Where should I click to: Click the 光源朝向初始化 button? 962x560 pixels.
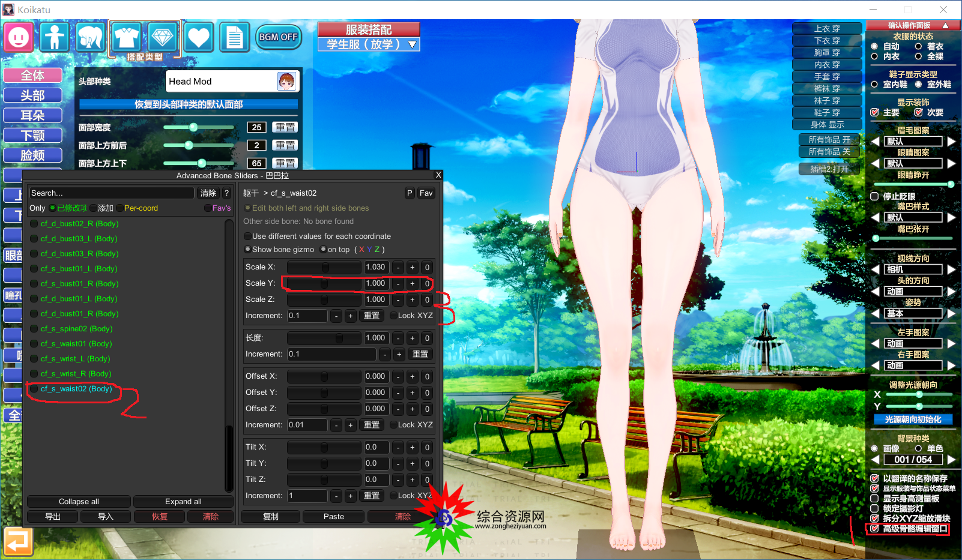pos(913,420)
